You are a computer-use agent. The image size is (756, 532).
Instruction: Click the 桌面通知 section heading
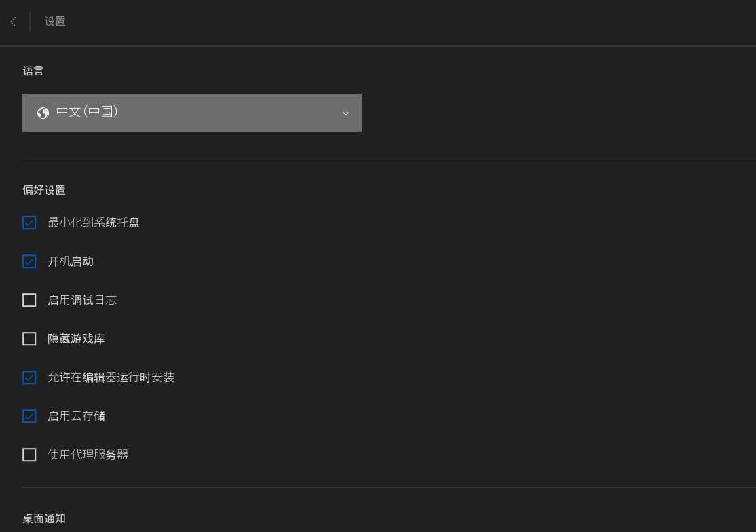[x=44, y=518]
